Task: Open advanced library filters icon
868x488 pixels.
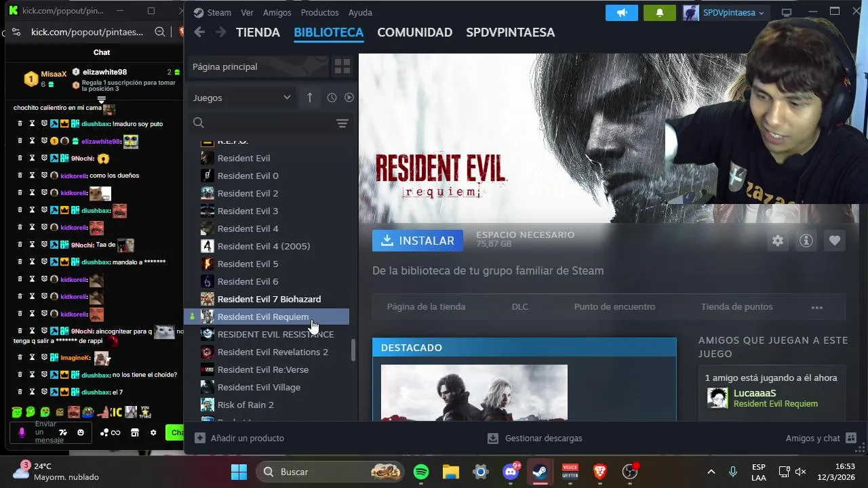Action: tap(342, 123)
